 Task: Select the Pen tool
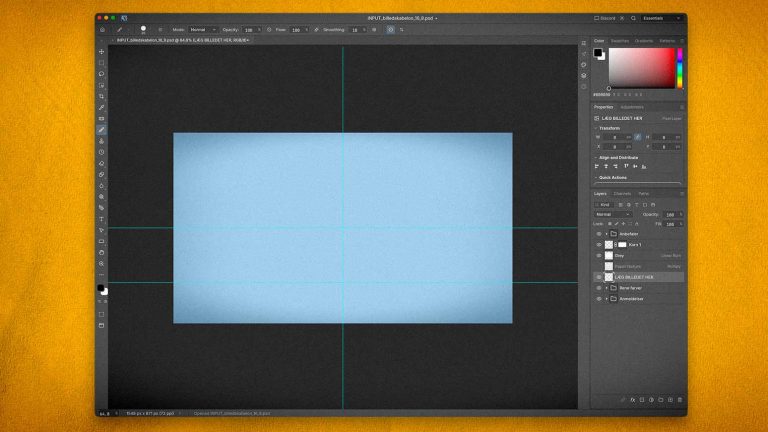(x=101, y=208)
